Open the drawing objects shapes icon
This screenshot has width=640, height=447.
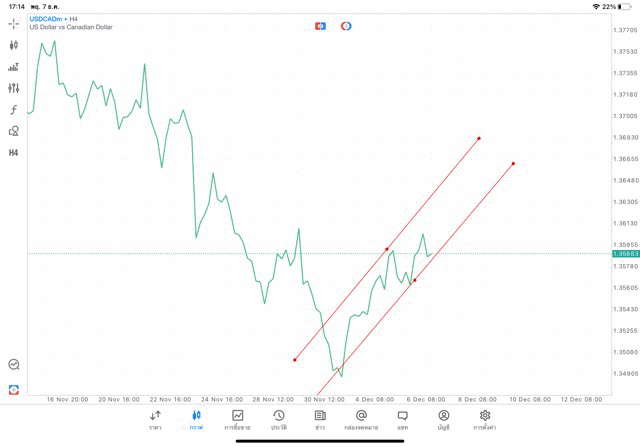click(x=14, y=131)
